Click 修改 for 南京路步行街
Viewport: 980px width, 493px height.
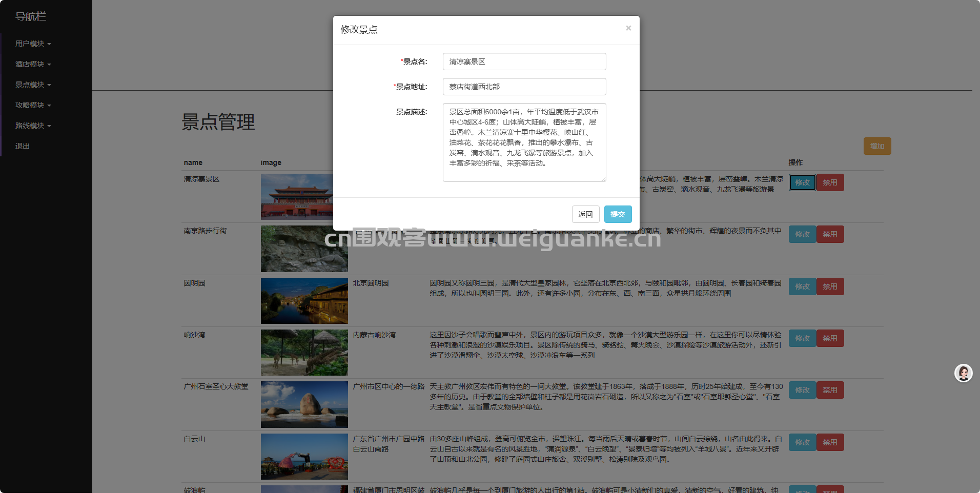(802, 234)
